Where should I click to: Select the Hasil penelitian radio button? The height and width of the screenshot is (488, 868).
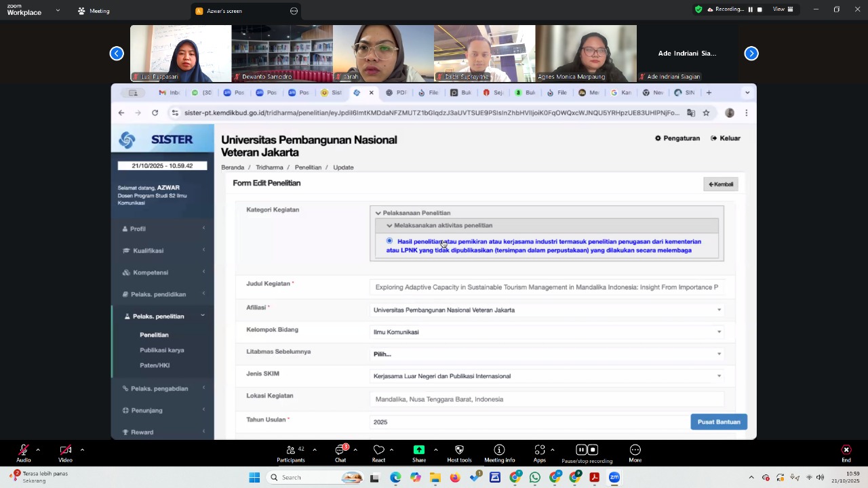[x=389, y=241]
